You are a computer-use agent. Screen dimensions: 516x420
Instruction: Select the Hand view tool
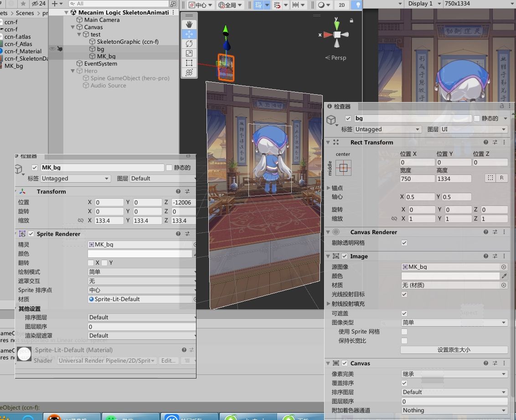pos(189,25)
